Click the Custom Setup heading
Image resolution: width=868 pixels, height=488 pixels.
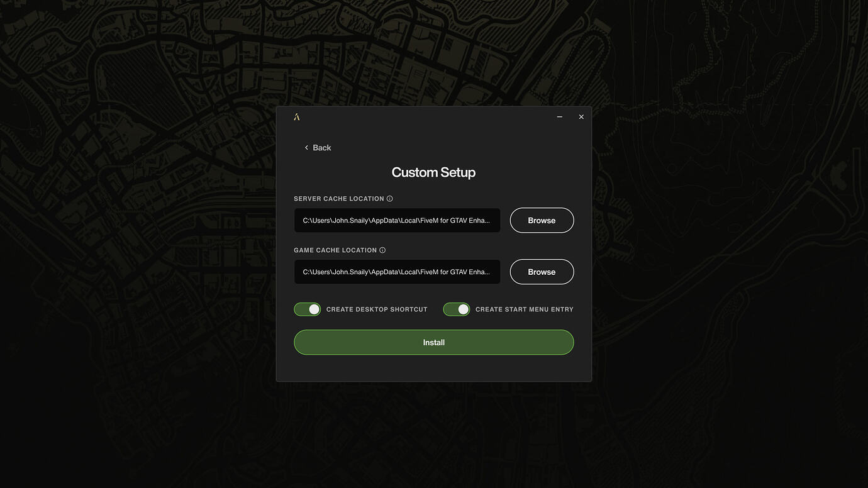click(x=434, y=172)
